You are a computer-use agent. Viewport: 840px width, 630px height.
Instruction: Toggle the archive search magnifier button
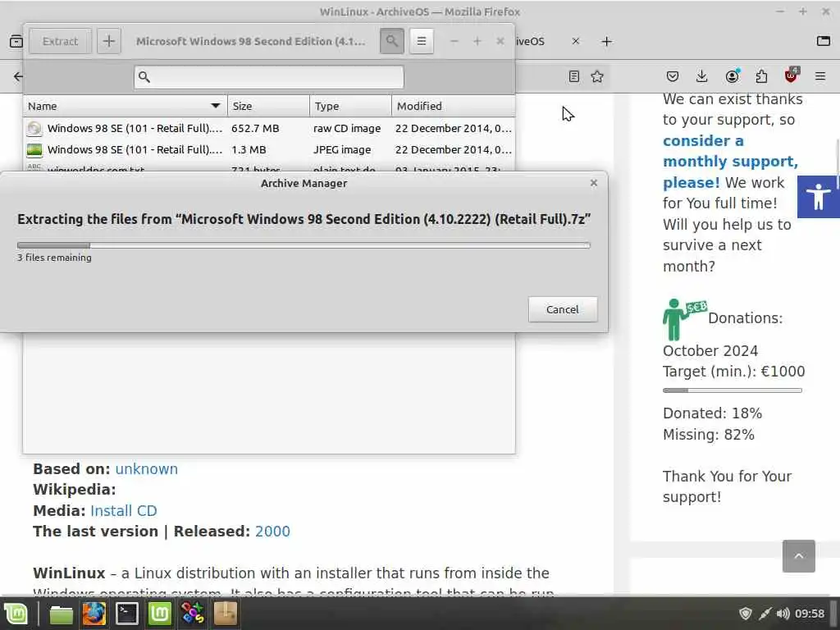(x=392, y=41)
